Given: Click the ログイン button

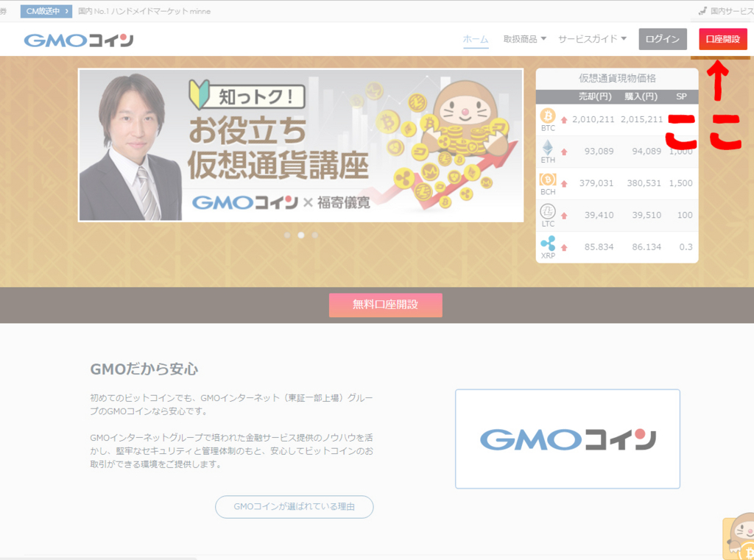Looking at the screenshot, I should (x=663, y=39).
